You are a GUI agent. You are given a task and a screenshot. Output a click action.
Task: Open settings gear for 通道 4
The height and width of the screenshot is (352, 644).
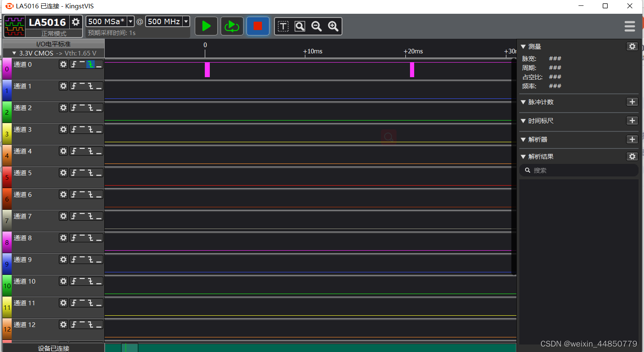pos(63,151)
